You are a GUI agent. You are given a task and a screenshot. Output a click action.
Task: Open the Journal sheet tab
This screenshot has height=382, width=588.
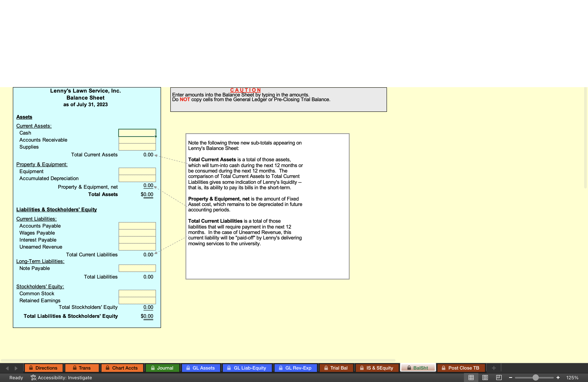[x=162, y=368]
